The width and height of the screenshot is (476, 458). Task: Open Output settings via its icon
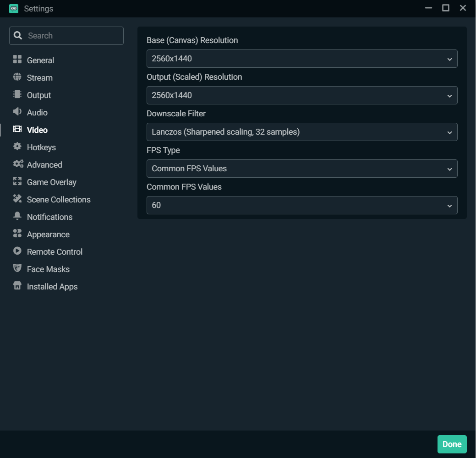pos(17,95)
